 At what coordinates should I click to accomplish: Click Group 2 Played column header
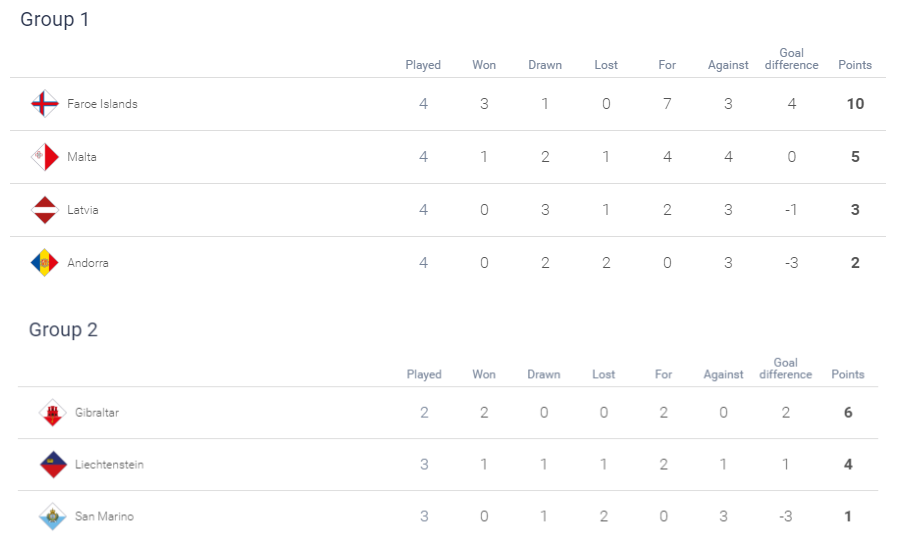coord(424,374)
